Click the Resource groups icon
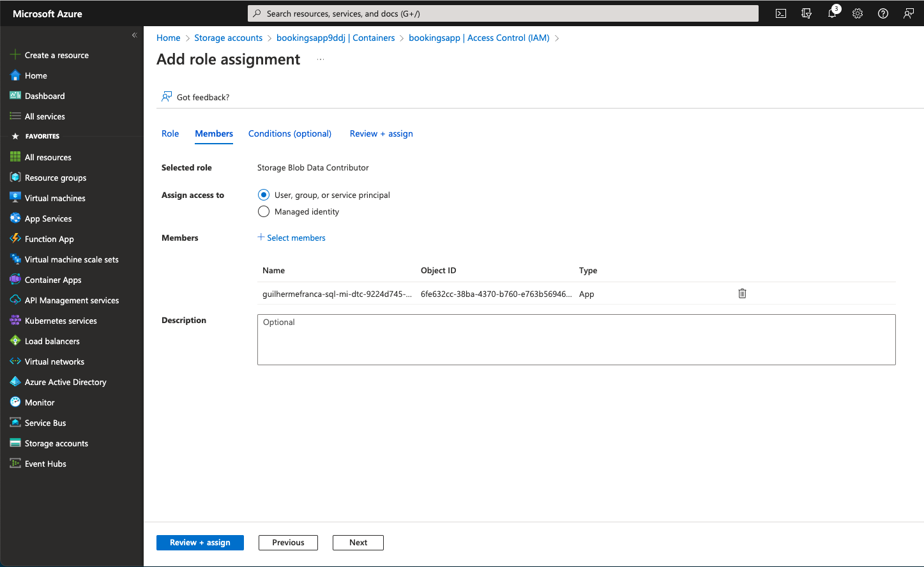The height and width of the screenshot is (567, 924). point(15,178)
